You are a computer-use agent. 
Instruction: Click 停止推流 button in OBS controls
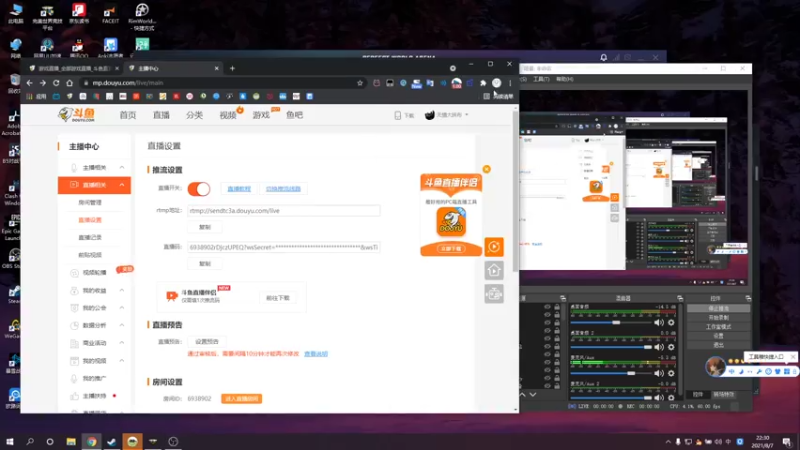[x=718, y=308]
